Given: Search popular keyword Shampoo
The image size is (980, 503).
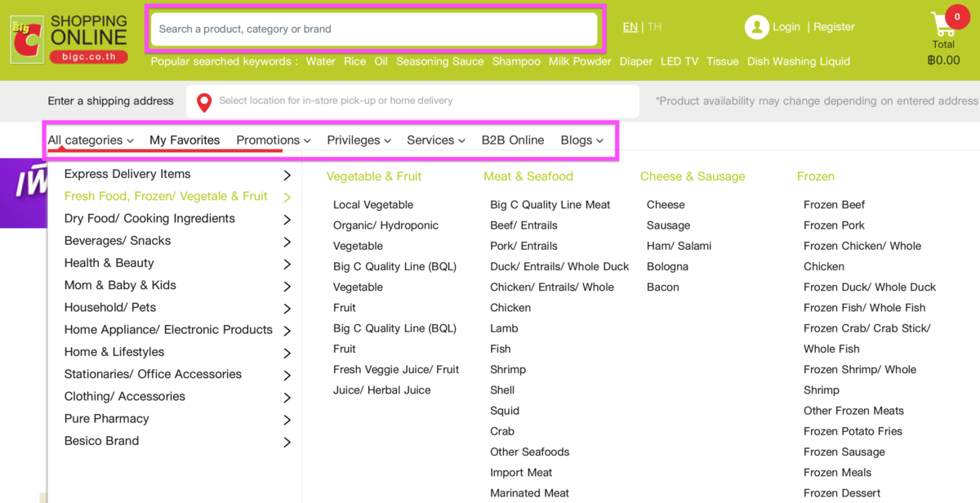Looking at the screenshot, I should 516,61.
